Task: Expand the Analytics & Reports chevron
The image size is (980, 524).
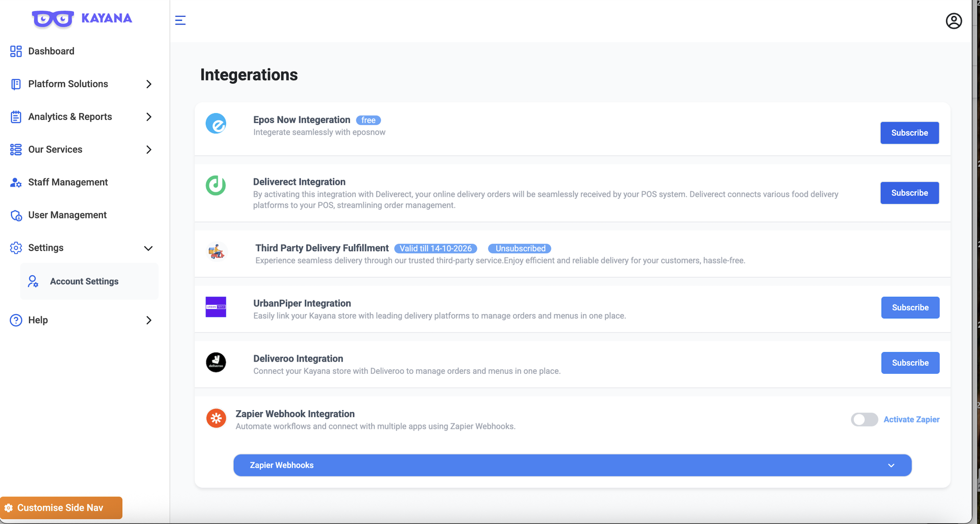Action: 149,117
